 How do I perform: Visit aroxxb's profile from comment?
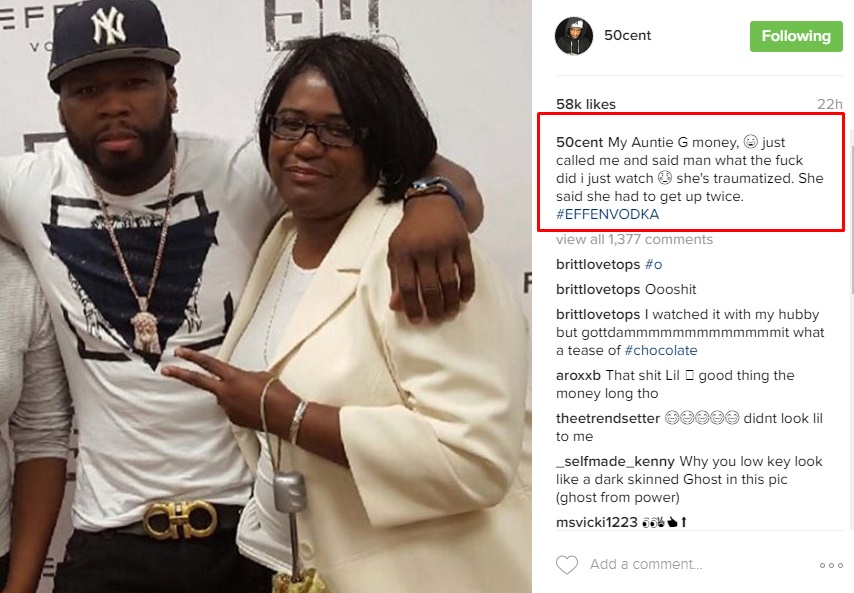578,375
